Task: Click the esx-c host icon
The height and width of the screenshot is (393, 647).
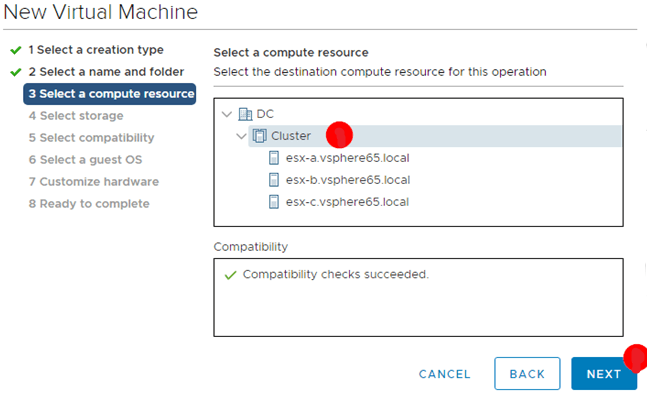Action: click(274, 201)
